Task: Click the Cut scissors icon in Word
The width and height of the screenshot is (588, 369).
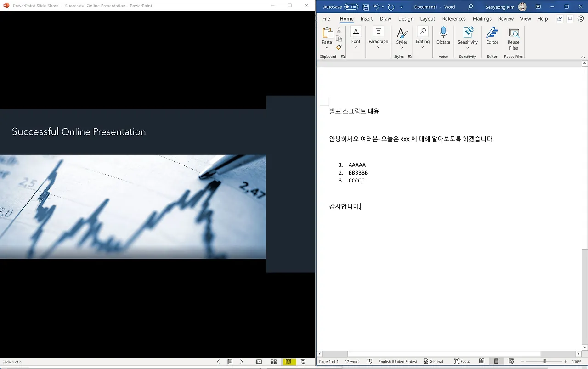Action: point(339,30)
